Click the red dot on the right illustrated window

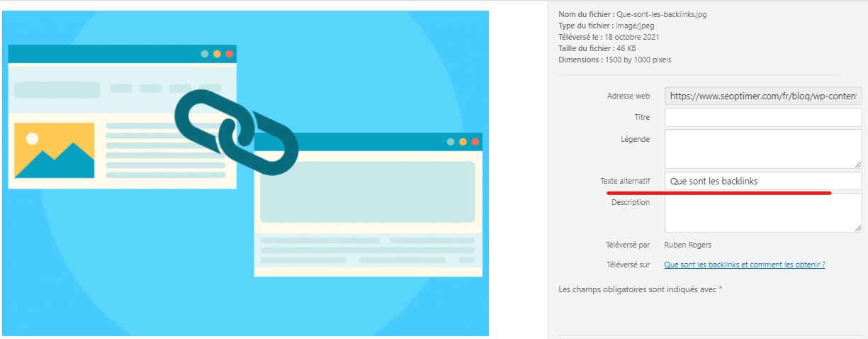[x=475, y=142]
